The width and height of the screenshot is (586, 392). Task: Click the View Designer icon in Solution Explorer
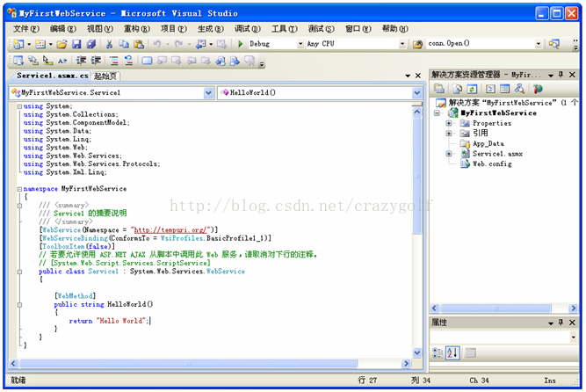505,89
